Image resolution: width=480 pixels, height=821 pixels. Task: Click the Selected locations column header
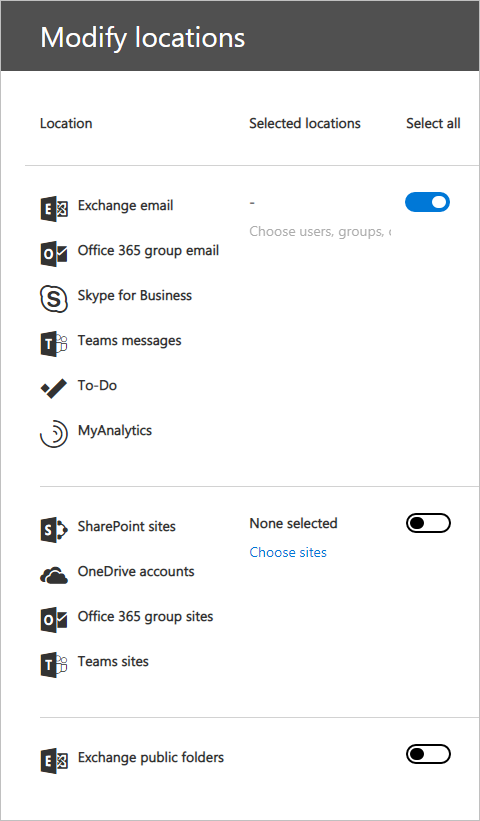pos(305,124)
